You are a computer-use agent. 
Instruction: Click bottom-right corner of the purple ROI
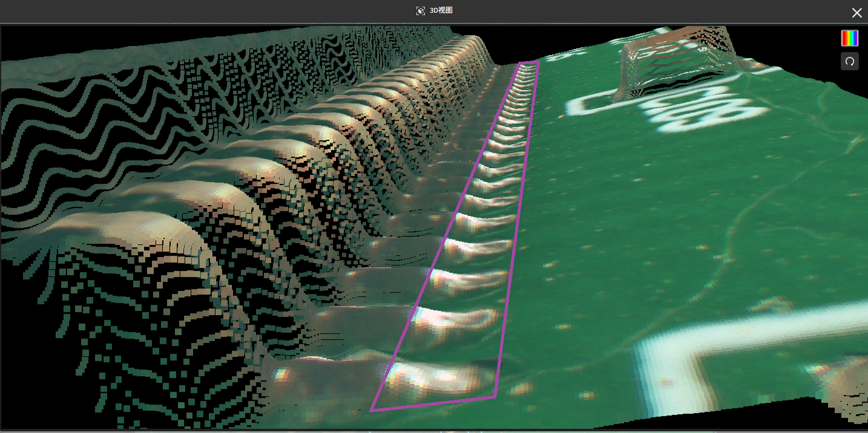tap(495, 397)
